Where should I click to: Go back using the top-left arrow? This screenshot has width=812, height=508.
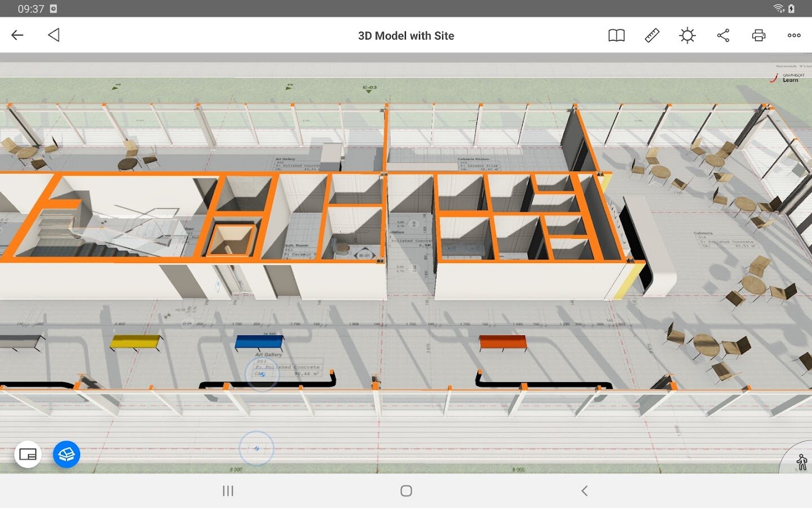coord(17,35)
